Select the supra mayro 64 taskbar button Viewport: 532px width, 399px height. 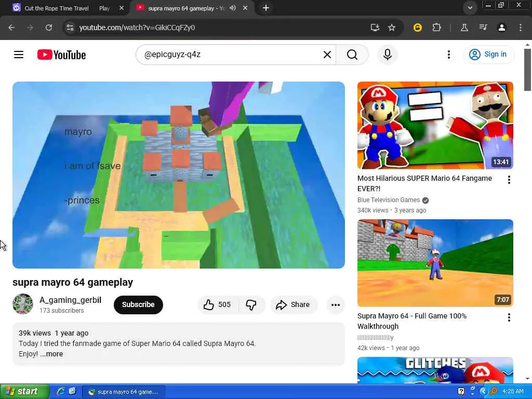click(x=124, y=392)
